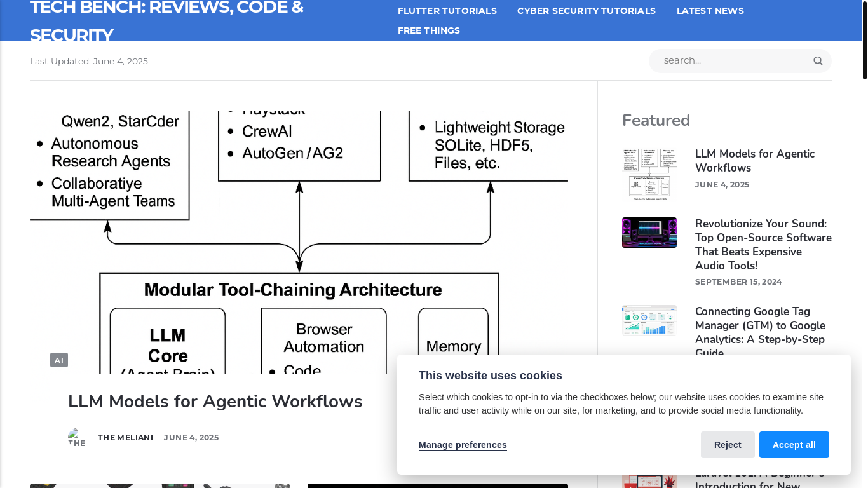Accept all cookies
The height and width of the screenshot is (488, 868).
point(794,445)
